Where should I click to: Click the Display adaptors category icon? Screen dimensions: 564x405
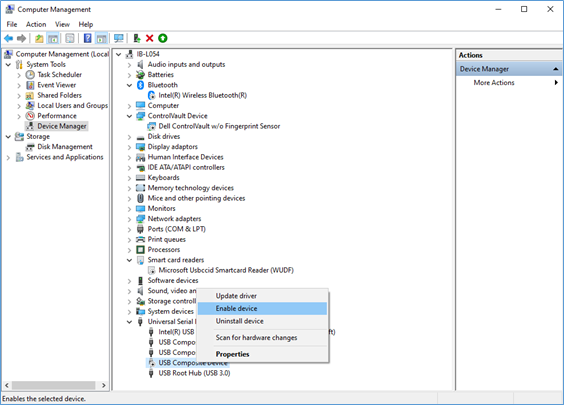coord(140,147)
